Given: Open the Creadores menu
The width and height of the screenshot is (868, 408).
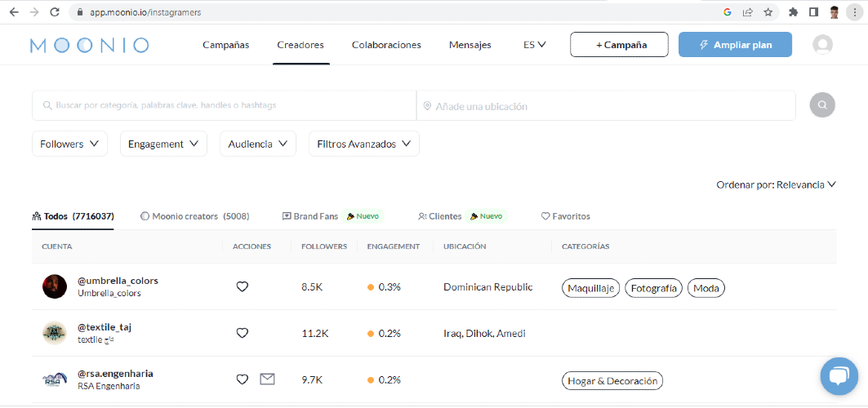Looking at the screenshot, I should pos(300,45).
